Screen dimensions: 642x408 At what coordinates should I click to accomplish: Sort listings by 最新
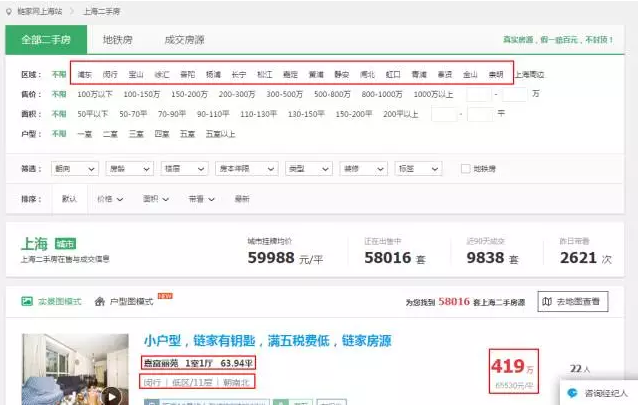tap(242, 199)
